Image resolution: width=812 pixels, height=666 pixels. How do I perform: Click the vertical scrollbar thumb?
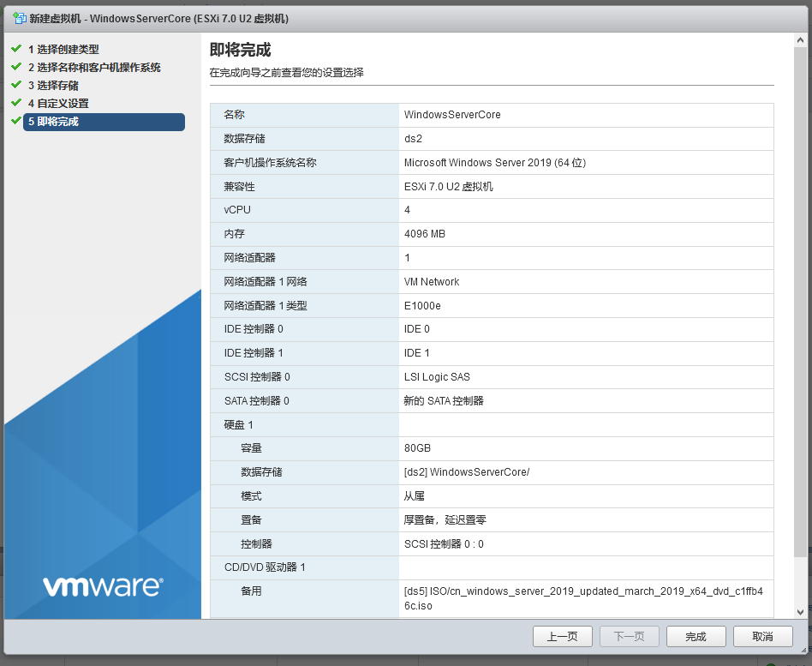tap(801, 303)
